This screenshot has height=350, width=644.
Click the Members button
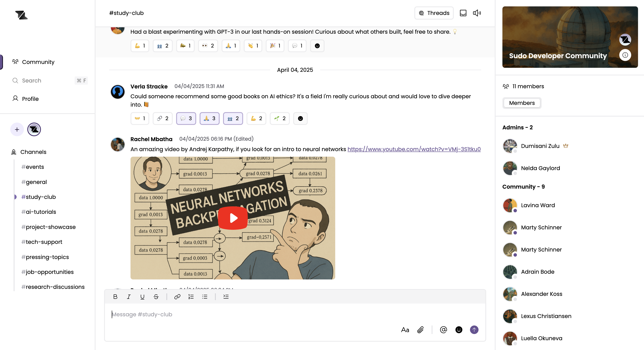(522, 103)
